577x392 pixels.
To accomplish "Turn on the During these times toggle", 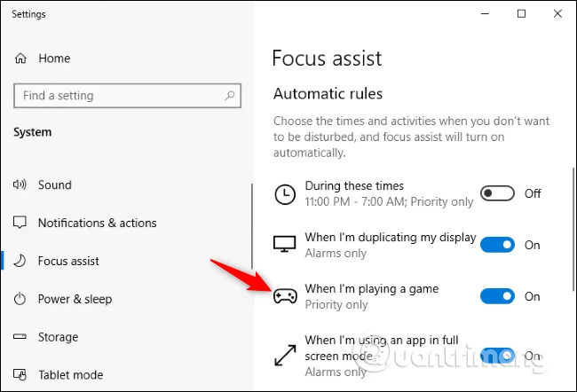I will [x=497, y=193].
